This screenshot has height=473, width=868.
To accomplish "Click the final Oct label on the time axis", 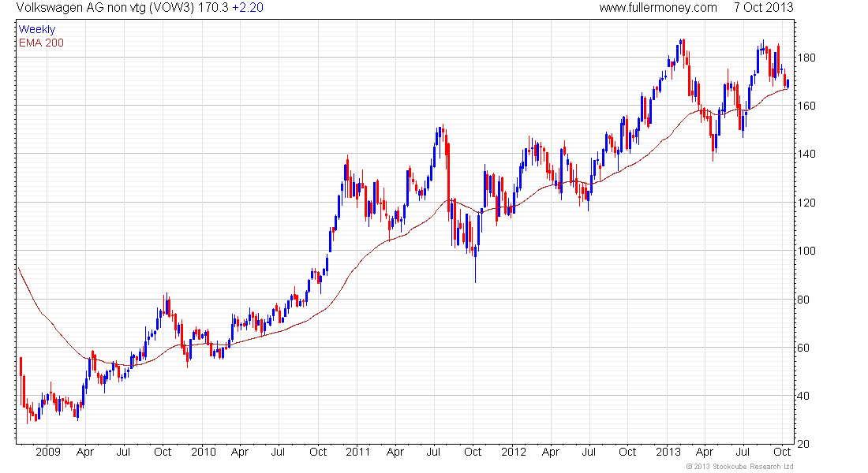I will click(x=782, y=452).
